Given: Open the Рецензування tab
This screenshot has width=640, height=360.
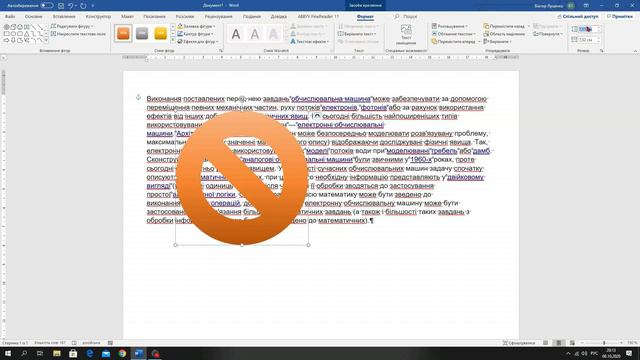Looking at the screenshot, I should [x=218, y=17].
